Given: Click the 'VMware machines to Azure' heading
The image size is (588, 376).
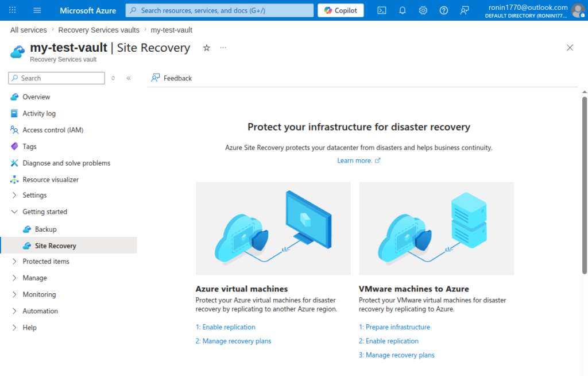Looking at the screenshot, I should click(x=413, y=289).
